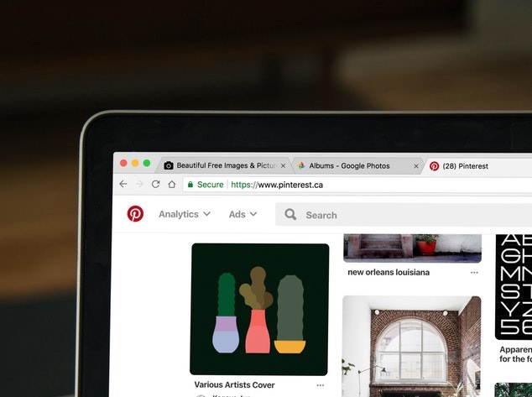Viewport: 532px width, 397px height.
Task: Open more options for Various Artists Cover pin
Action: 321,385
